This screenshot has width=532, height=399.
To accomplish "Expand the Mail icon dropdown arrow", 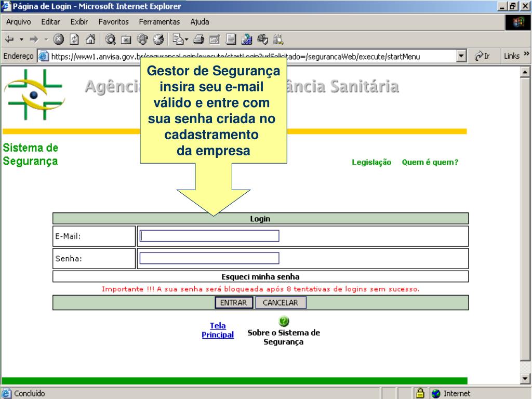I will pyautogui.click(x=187, y=39).
